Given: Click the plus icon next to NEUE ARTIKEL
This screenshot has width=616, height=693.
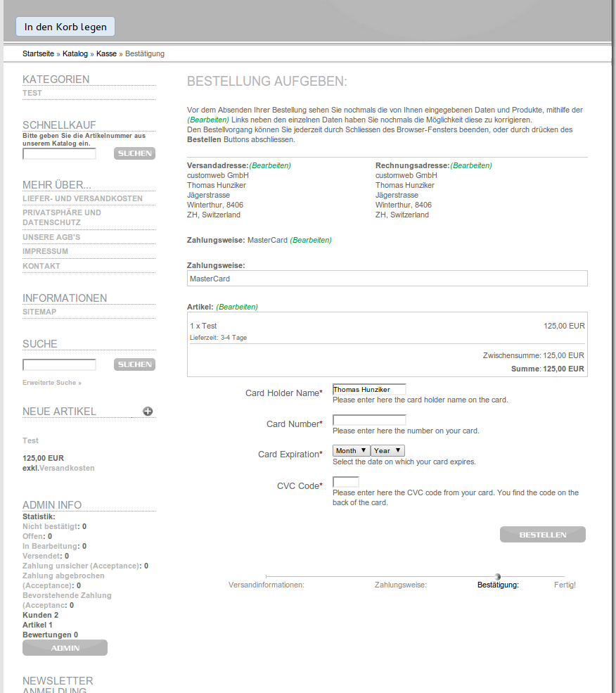Looking at the screenshot, I should pos(147,411).
